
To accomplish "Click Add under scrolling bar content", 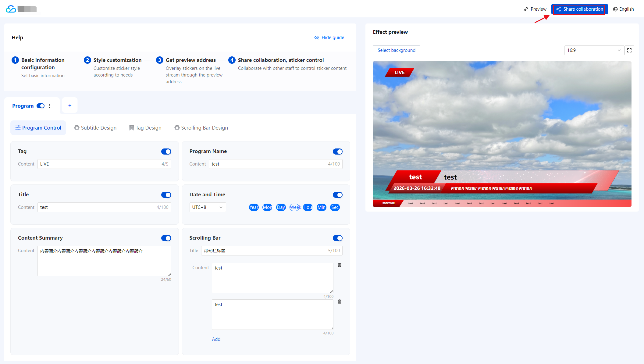I will (216, 339).
